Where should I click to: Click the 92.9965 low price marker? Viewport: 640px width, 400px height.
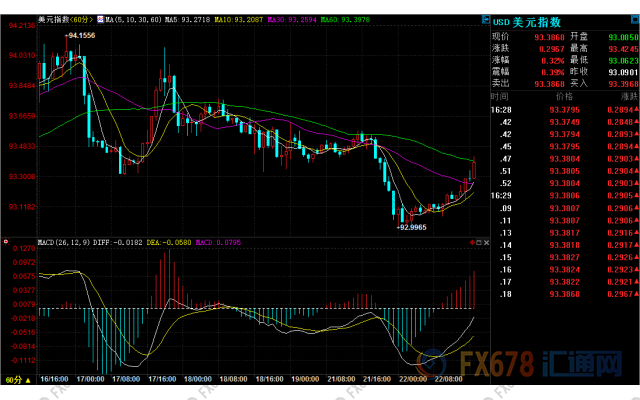point(411,227)
